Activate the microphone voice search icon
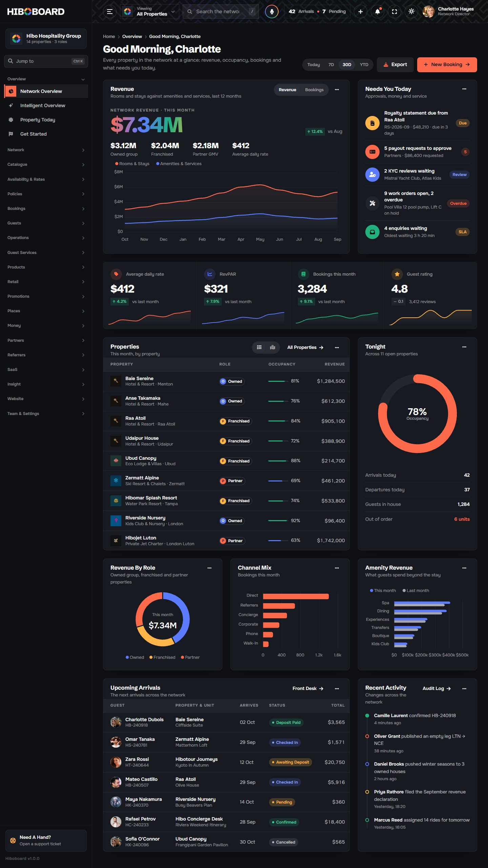The height and width of the screenshot is (868, 488). pyautogui.click(x=271, y=12)
